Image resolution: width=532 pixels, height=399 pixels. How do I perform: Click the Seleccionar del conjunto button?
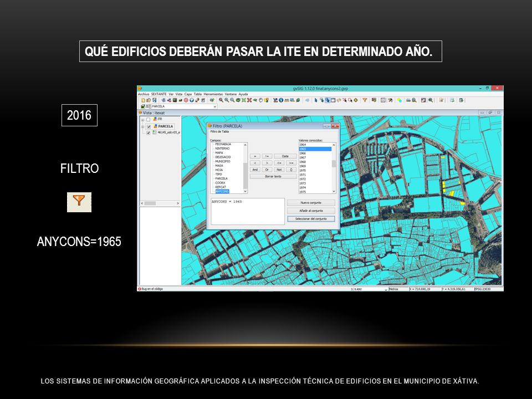[x=311, y=219]
